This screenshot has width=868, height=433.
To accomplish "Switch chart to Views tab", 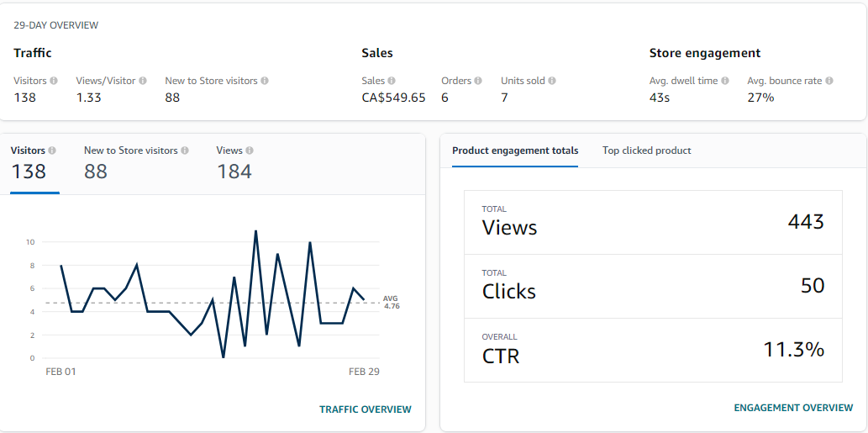I will tap(234, 163).
